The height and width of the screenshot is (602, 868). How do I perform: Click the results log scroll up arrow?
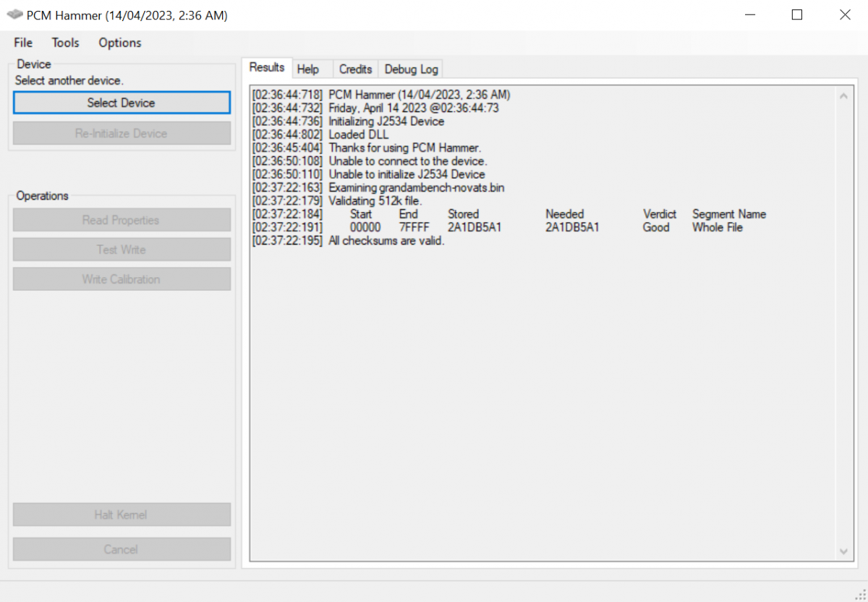pos(843,96)
